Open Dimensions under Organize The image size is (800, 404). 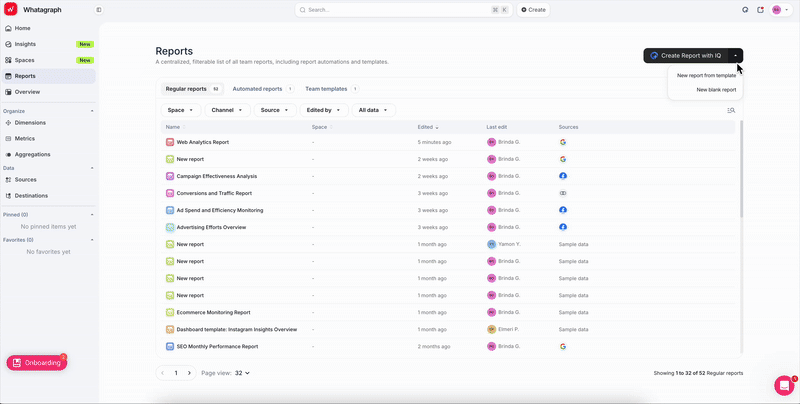tap(30, 123)
